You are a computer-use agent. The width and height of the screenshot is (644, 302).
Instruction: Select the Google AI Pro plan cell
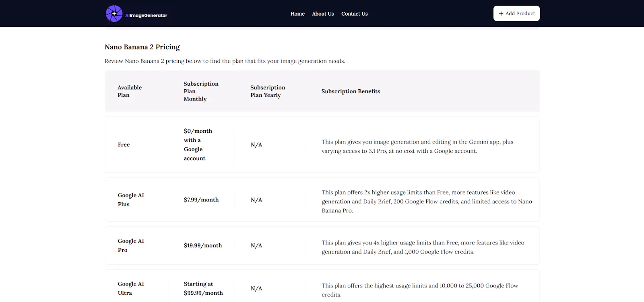(131, 245)
